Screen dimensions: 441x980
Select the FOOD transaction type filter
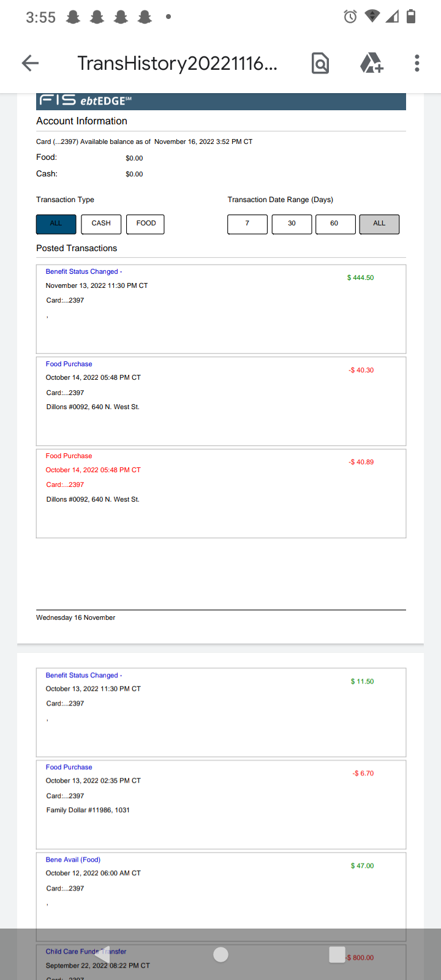tap(146, 224)
